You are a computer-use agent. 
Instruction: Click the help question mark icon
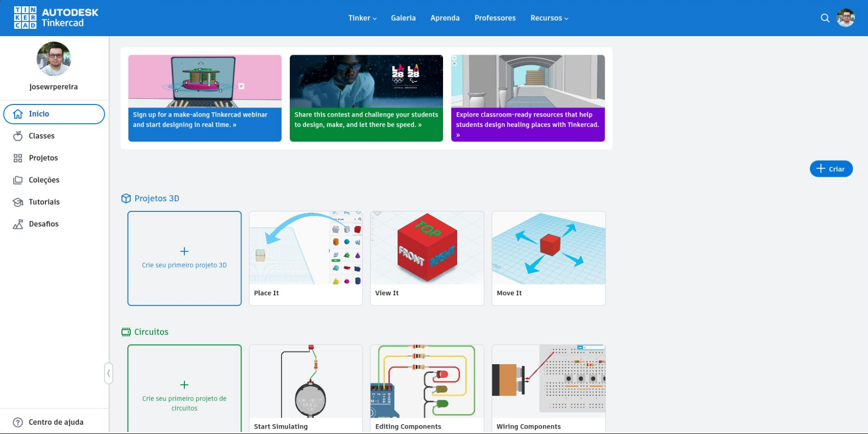pyautogui.click(x=18, y=422)
